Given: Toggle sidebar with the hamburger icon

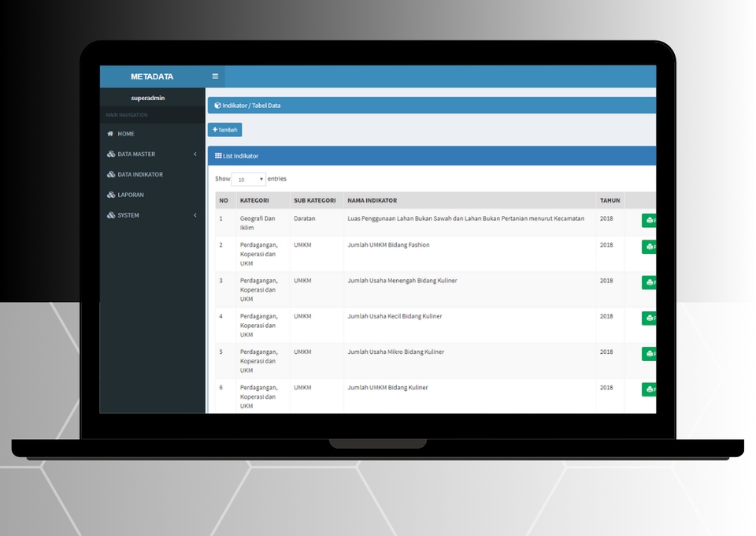Looking at the screenshot, I should (x=215, y=76).
